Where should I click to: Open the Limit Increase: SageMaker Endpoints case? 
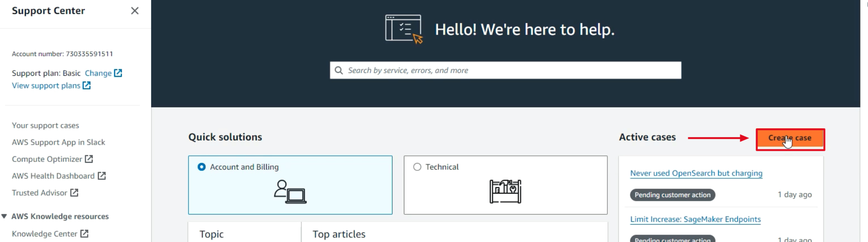[695, 219]
